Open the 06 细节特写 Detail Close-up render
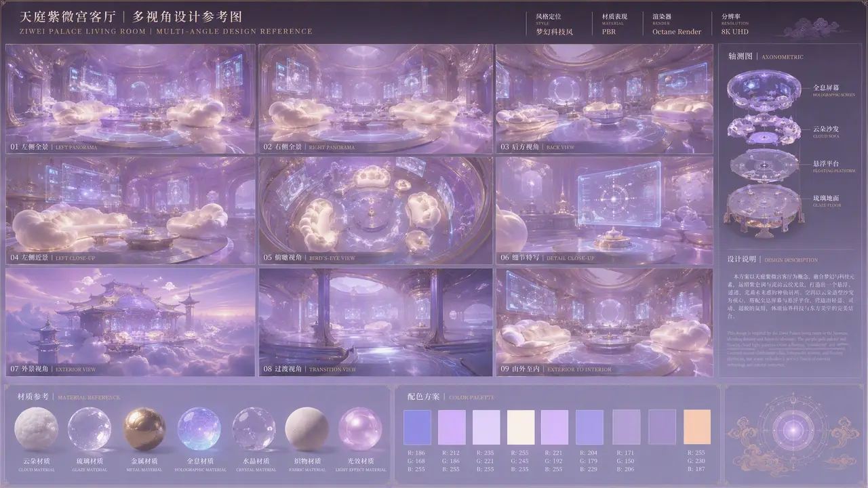The width and height of the screenshot is (868, 488). [x=605, y=211]
